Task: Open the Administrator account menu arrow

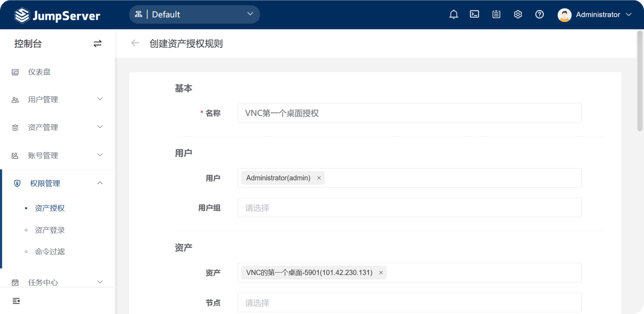Action: (x=629, y=14)
